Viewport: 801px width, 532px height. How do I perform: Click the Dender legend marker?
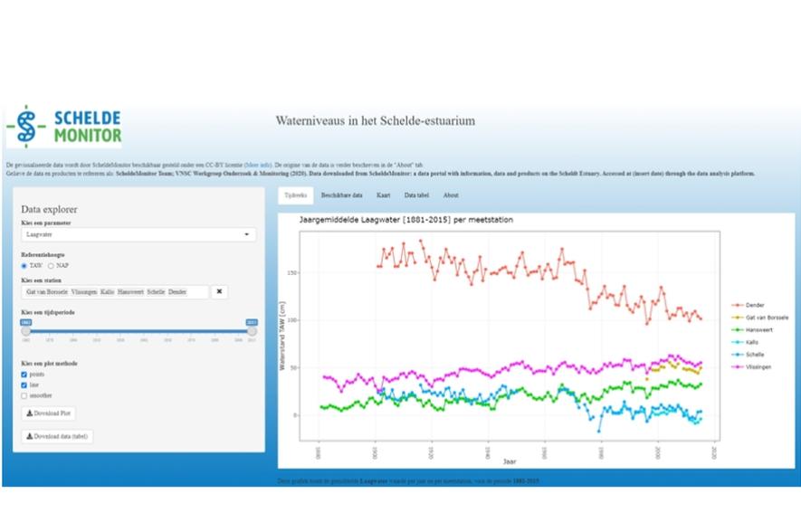click(738, 305)
